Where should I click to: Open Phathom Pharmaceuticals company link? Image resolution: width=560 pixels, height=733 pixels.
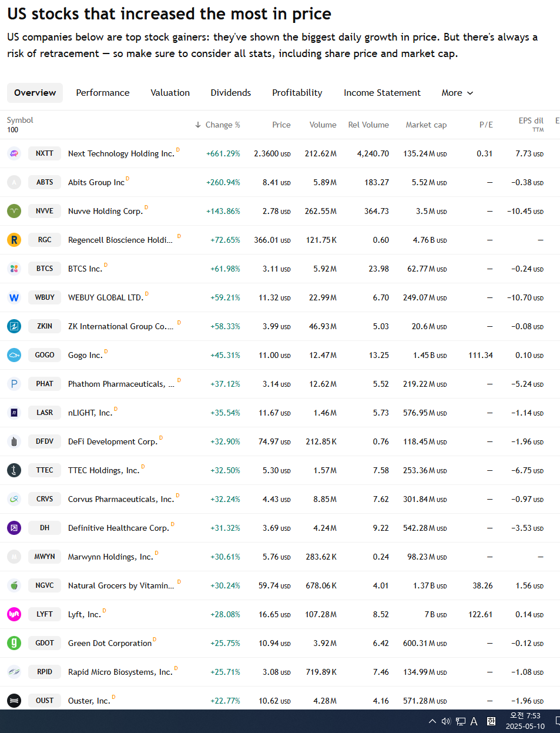click(121, 384)
